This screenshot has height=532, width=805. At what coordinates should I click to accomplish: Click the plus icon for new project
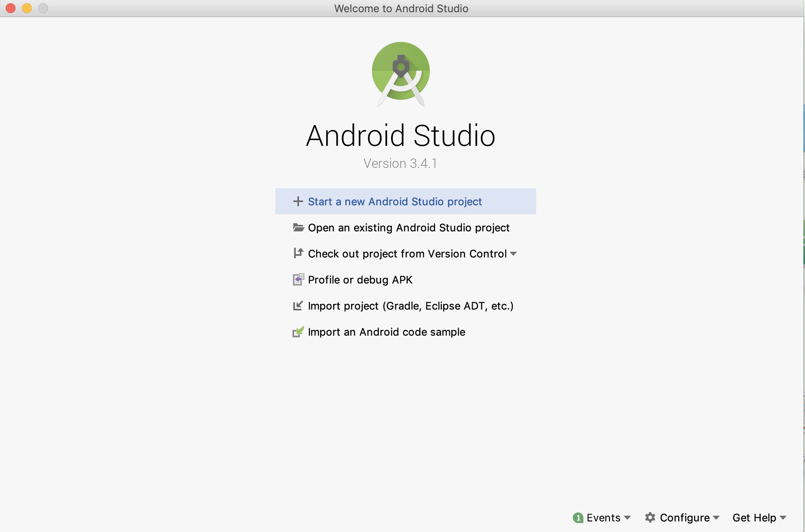coord(298,201)
